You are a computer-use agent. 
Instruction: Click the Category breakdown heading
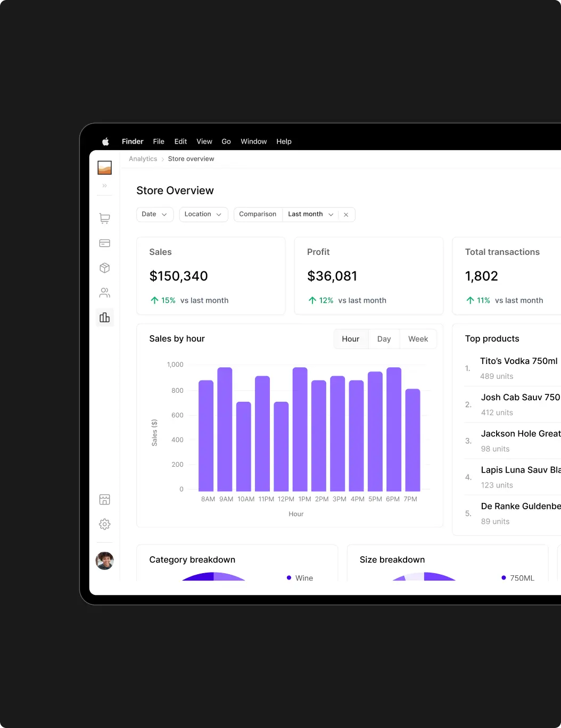pyautogui.click(x=192, y=560)
